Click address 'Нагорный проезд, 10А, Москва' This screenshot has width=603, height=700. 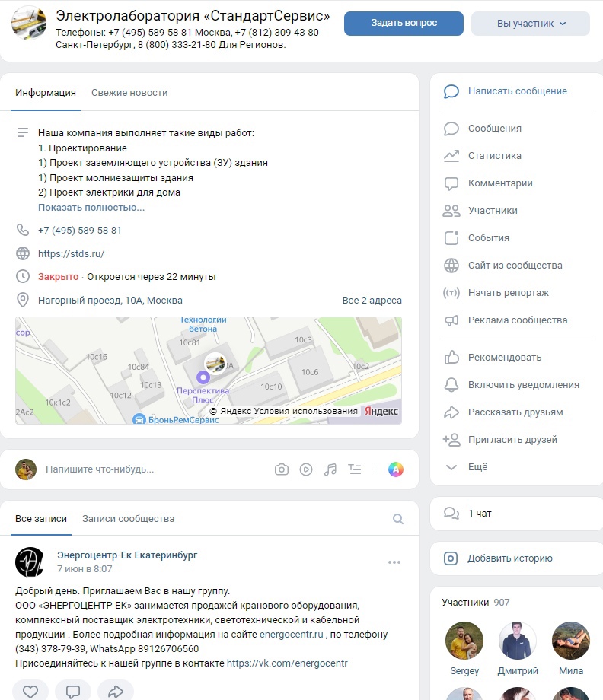tap(110, 300)
